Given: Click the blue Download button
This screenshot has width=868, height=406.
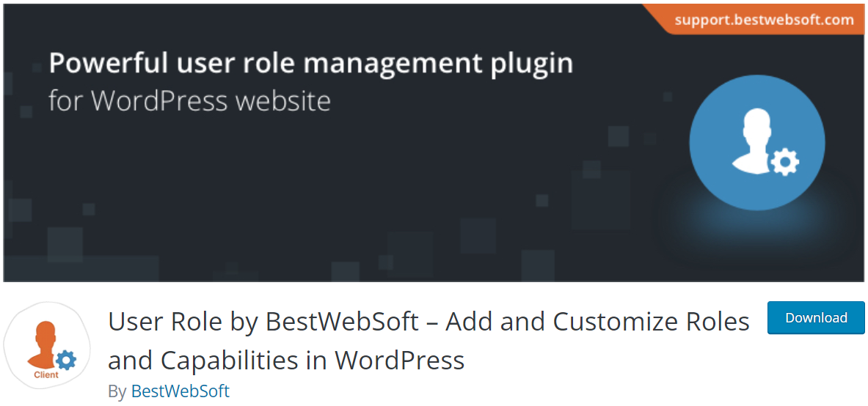Looking at the screenshot, I should tap(816, 317).
